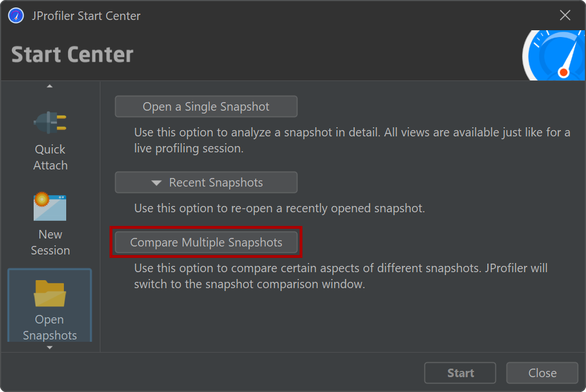Click the Close button
Viewport: 586px width, 392px height.
(x=542, y=373)
